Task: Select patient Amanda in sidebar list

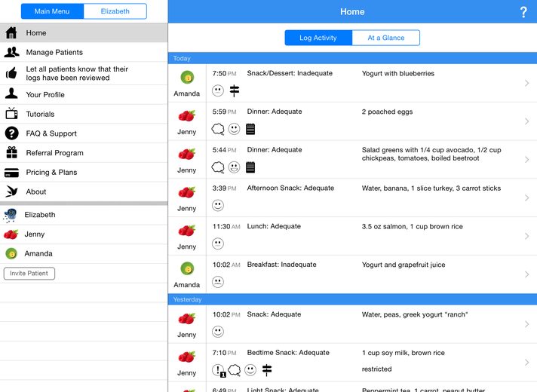Action: 84,254
